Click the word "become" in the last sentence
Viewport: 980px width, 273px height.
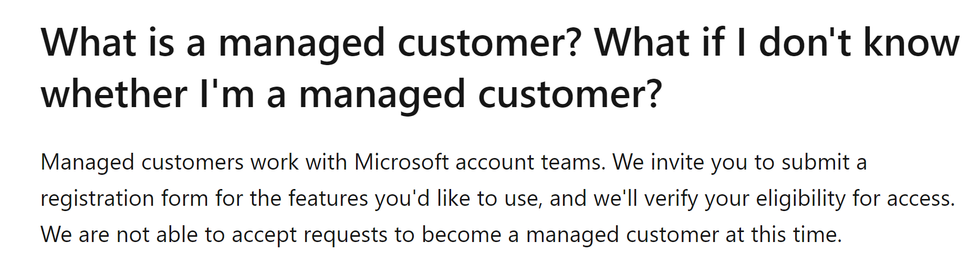(461, 235)
